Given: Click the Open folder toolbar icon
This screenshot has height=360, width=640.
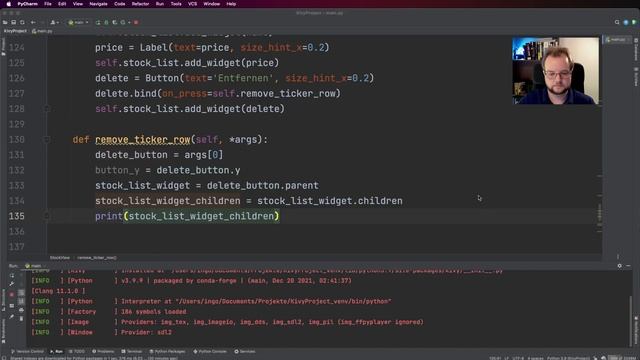Looking at the screenshot, I should pos(5,22).
